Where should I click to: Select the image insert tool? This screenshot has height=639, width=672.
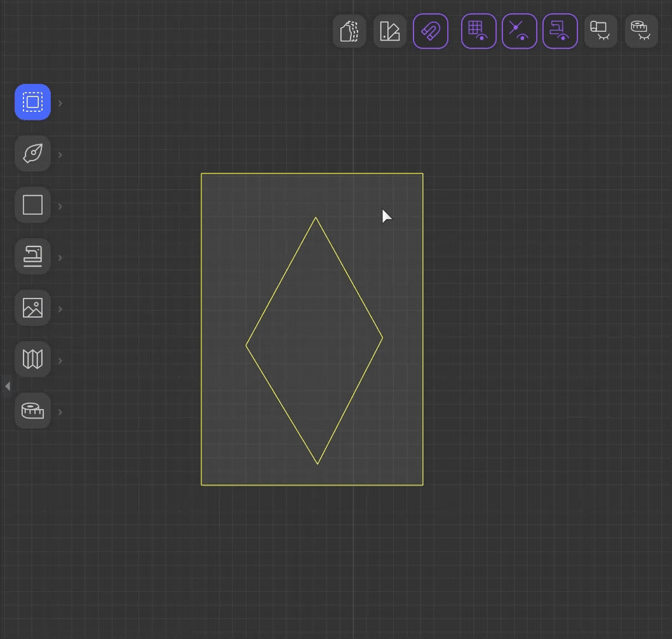tap(32, 307)
